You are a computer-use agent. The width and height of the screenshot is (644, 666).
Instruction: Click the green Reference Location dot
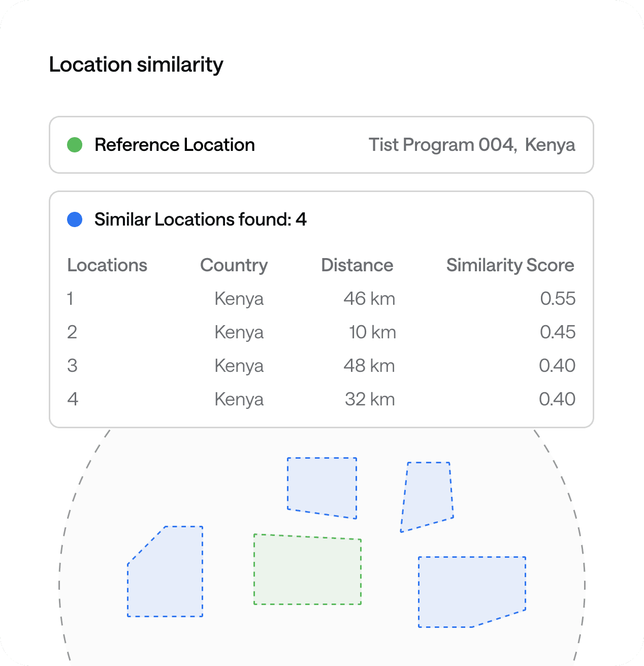click(75, 145)
